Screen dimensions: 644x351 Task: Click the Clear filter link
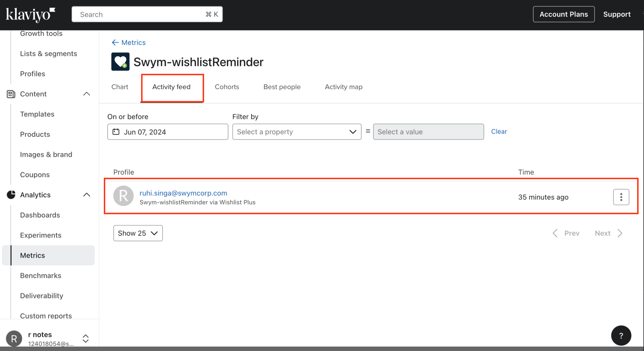[x=499, y=131]
